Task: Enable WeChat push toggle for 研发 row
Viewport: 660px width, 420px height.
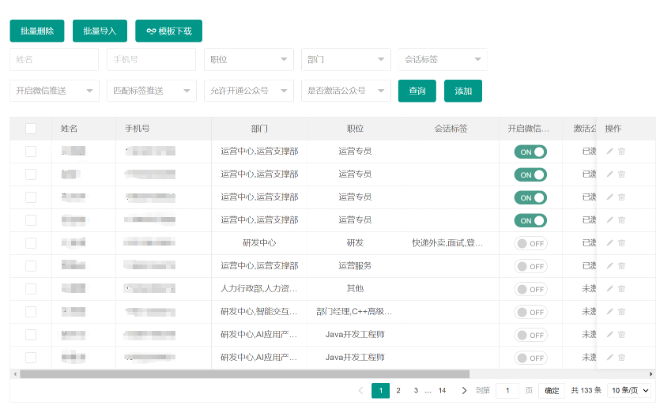Action: 530,243
